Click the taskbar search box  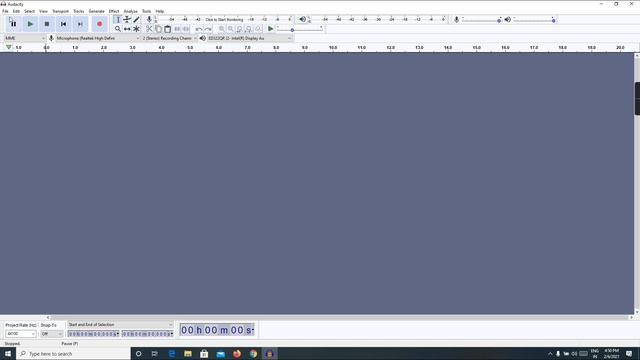(73, 353)
